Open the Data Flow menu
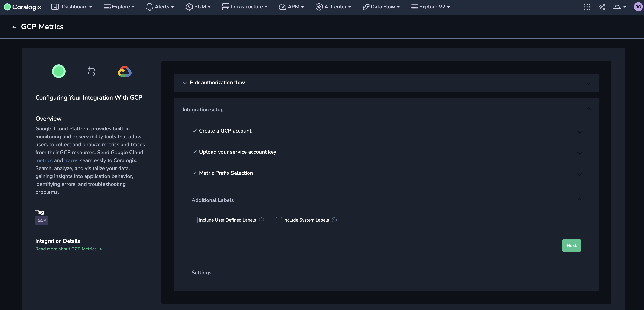The width and height of the screenshot is (644, 310). (382, 7)
